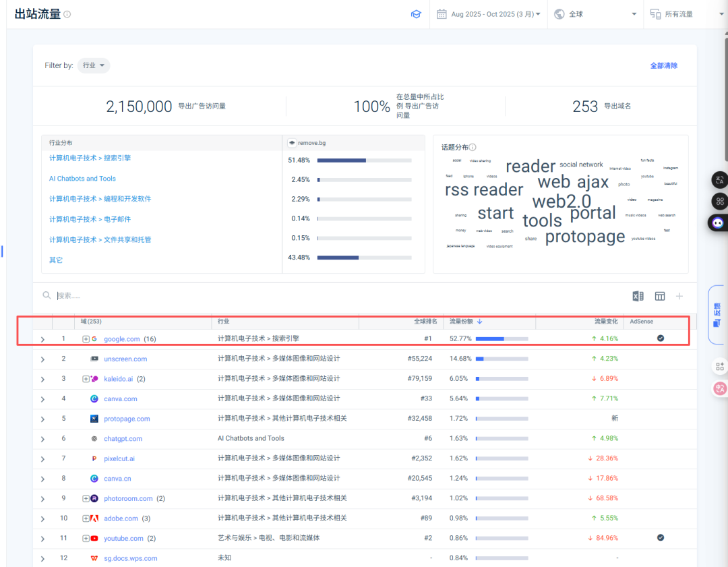Click the word protopage in topic cloud

(585, 237)
